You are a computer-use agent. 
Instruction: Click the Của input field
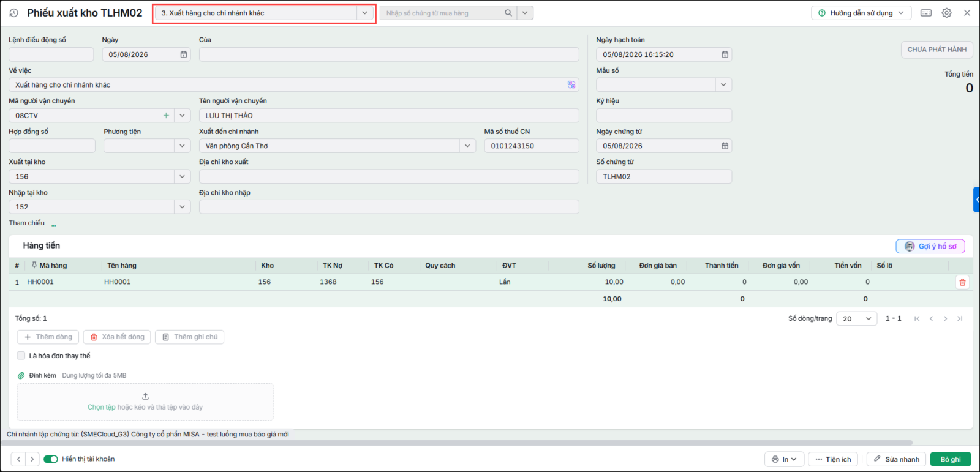[x=389, y=54]
